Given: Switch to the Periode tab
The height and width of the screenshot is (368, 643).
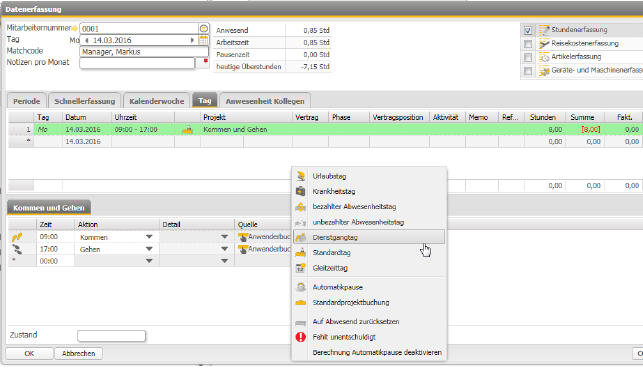Looking at the screenshot, I should click(x=27, y=101).
